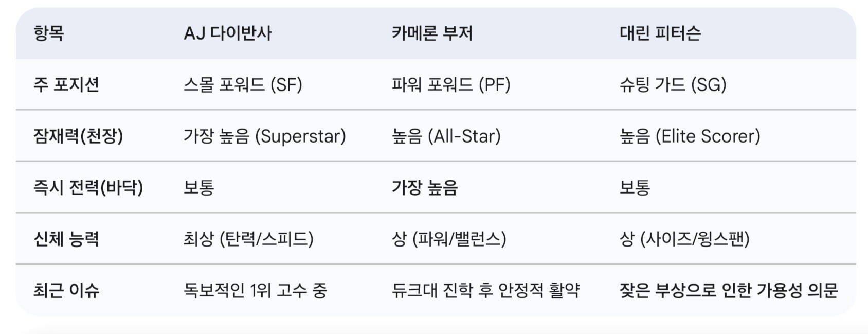The height and width of the screenshot is (334, 868).
Task: Select the 최근 이슈 row label
Action: click(x=66, y=290)
